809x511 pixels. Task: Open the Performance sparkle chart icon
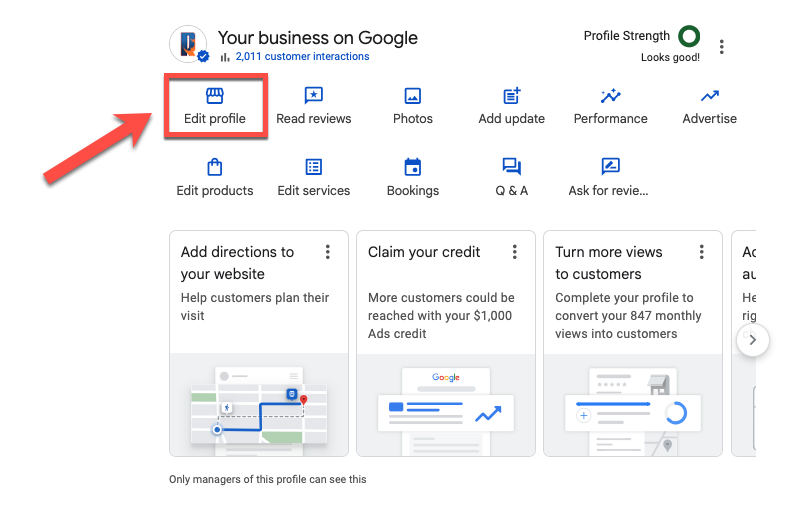coord(610,95)
